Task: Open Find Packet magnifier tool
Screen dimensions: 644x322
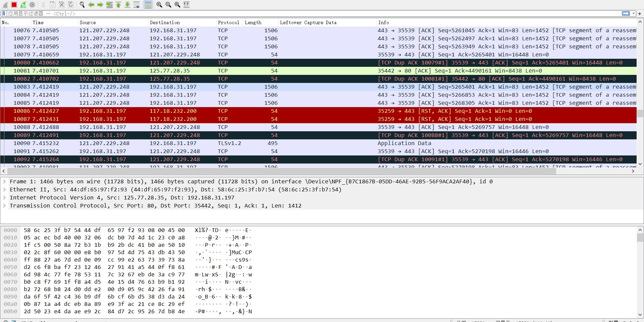Action: point(82,5)
